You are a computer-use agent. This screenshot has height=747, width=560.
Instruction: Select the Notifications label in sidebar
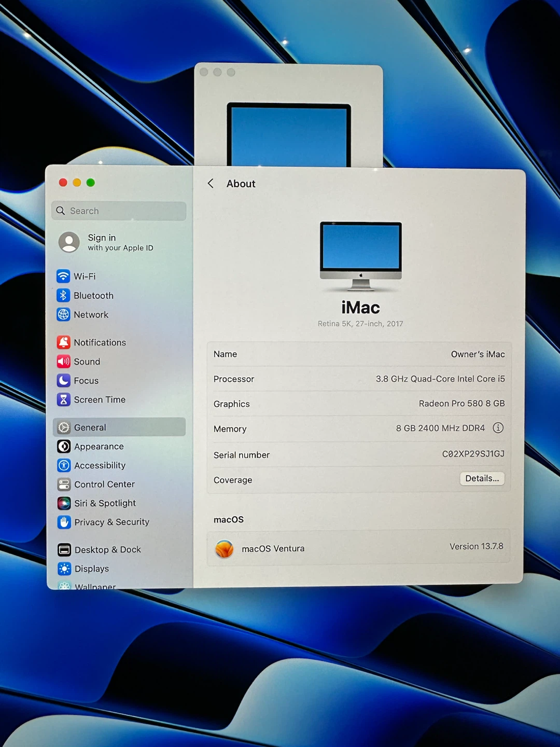coord(100,342)
